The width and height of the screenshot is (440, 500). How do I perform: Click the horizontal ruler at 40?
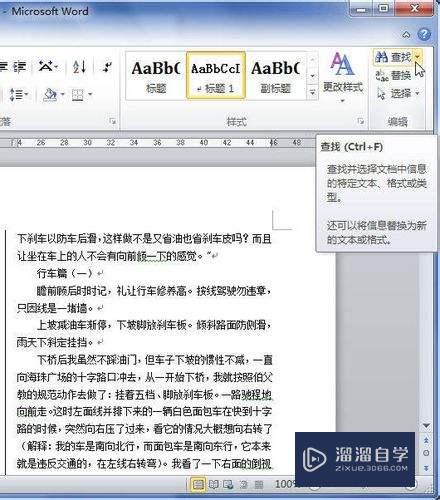[204, 143]
